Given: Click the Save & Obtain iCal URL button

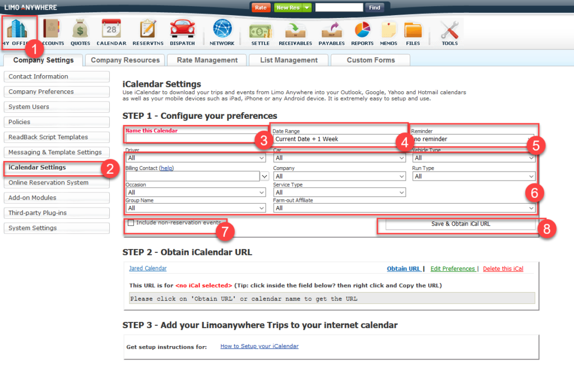Looking at the screenshot, I should pos(460,224).
